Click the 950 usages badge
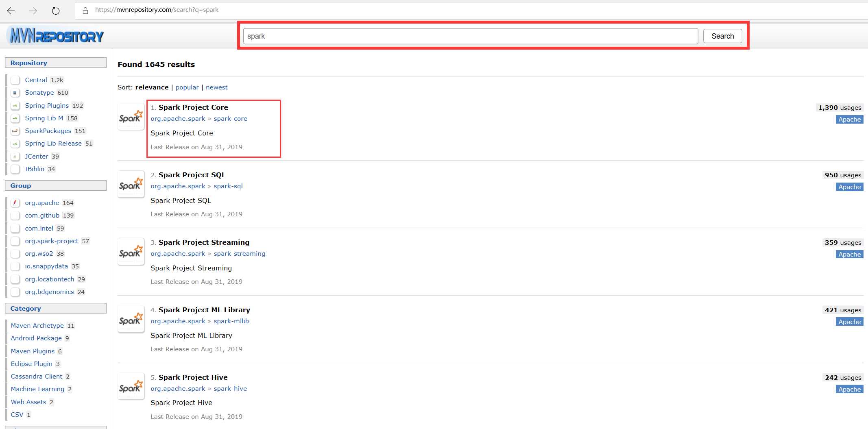This screenshot has width=868, height=429. [x=843, y=175]
